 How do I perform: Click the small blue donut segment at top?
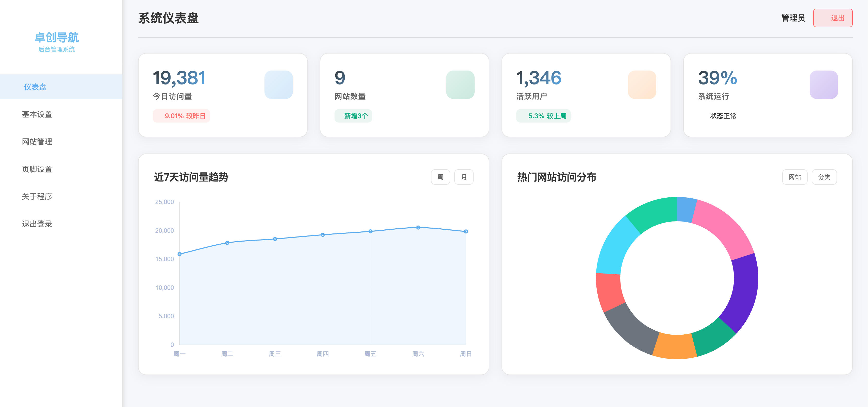685,209
